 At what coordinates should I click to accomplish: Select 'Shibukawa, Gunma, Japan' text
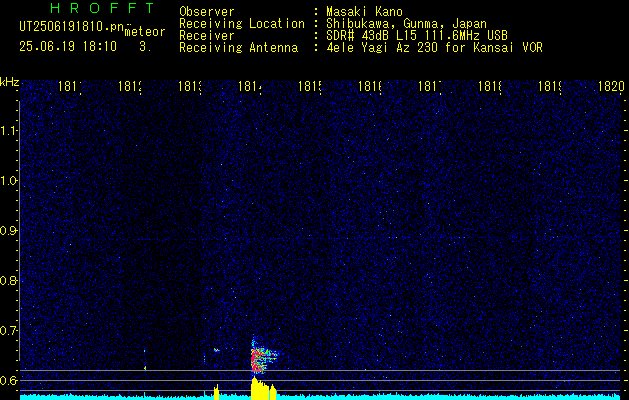(406, 24)
